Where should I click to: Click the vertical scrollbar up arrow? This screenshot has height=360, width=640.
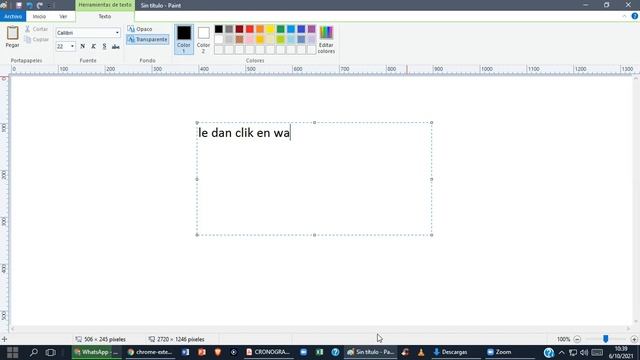636,79
